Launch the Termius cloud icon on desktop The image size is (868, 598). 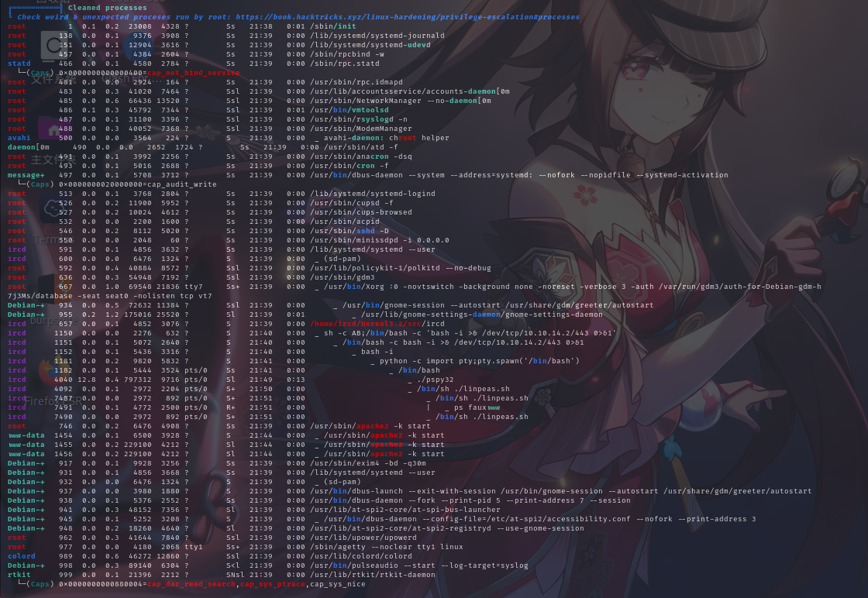click(53, 208)
